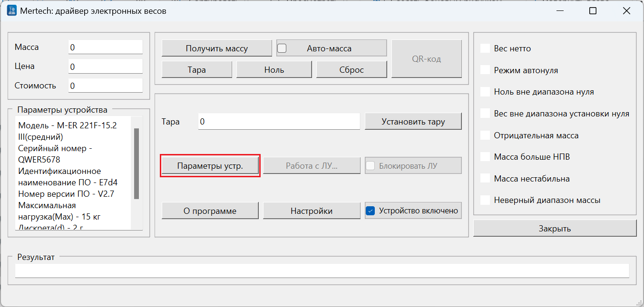Select the QWER5678 serial number text
This screenshot has height=307, width=644.
click(39, 160)
